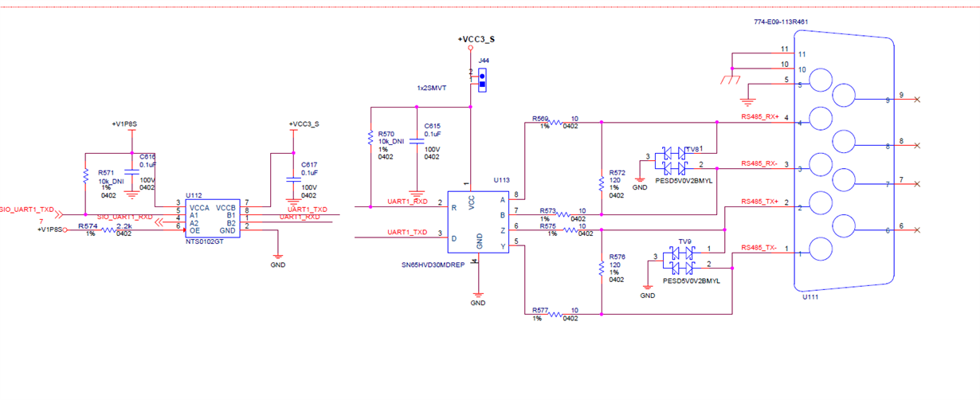
Task: Click the SIO_UART1_RXD net label
Action: click(x=125, y=218)
